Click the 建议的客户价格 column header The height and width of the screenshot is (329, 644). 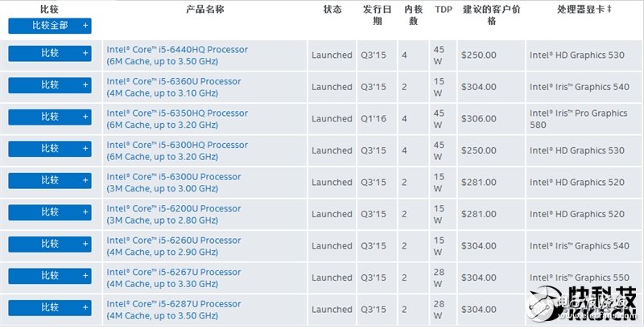(x=491, y=15)
